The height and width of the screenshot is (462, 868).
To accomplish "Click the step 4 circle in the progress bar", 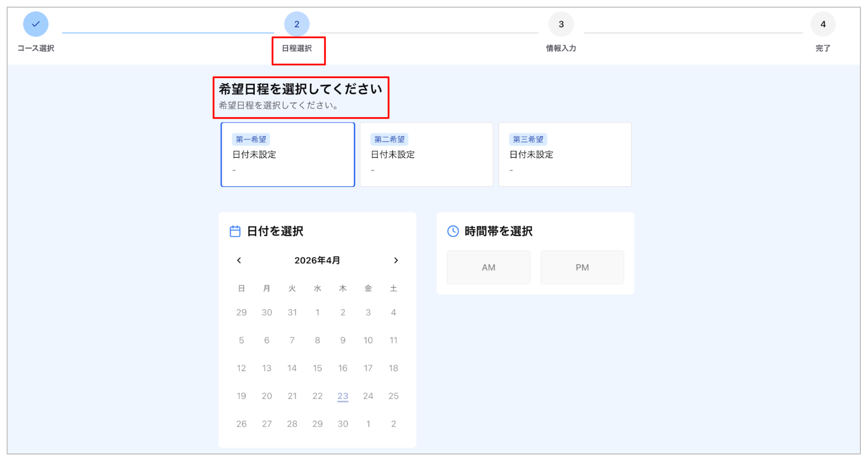I will click(x=823, y=23).
